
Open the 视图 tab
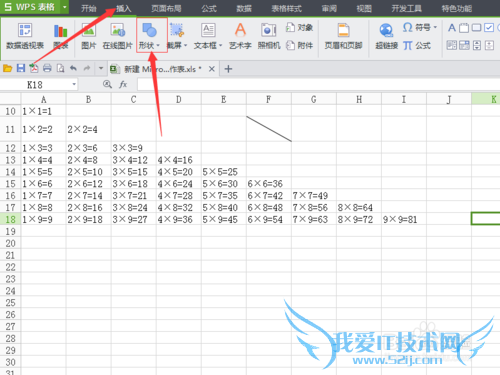(x=364, y=8)
